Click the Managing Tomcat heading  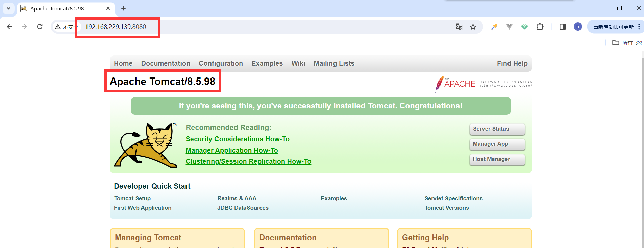148,238
